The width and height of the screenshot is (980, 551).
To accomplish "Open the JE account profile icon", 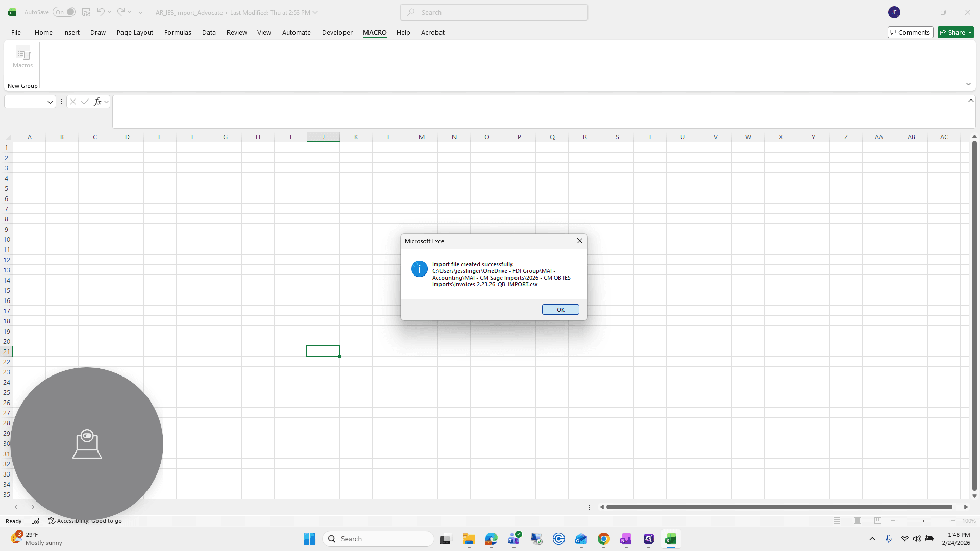I will pyautogui.click(x=894, y=12).
